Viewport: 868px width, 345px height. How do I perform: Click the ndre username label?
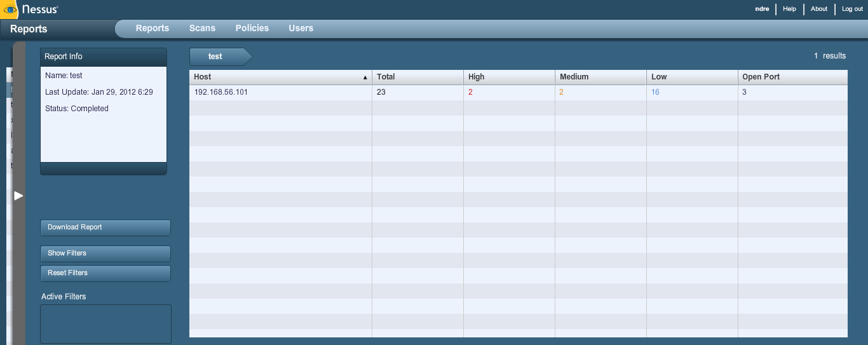click(x=762, y=9)
